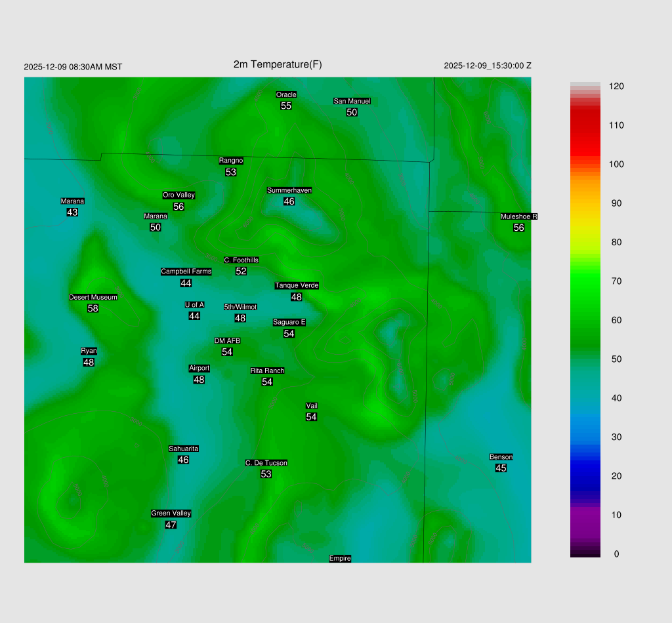This screenshot has height=623, width=672.
Task: Select the Empire label at map bottom
Action: tap(340, 559)
